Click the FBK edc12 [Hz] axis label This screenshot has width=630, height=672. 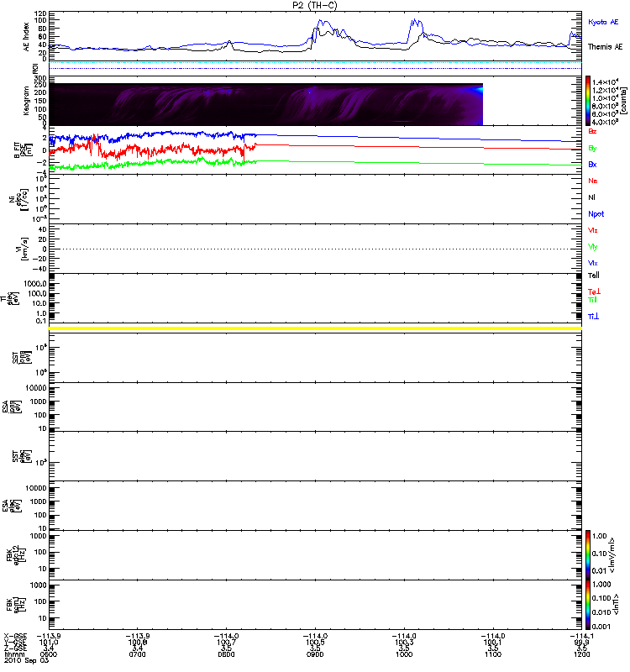pyautogui.click(x=17, y=555)
